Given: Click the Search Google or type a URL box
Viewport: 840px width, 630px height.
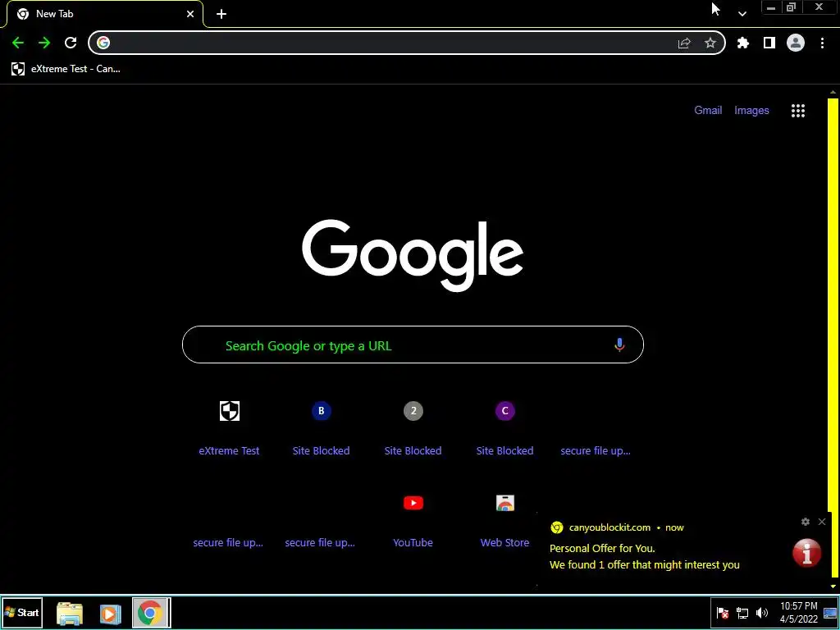Looking at the screenshot, I should tap(413, 345).
